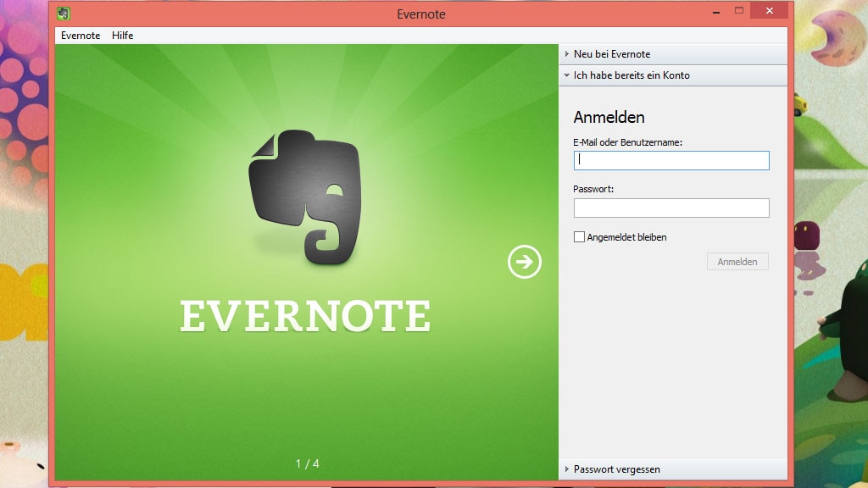Click the Evernote icon in the title bar
868x488 pixels.
pos(63,13)
